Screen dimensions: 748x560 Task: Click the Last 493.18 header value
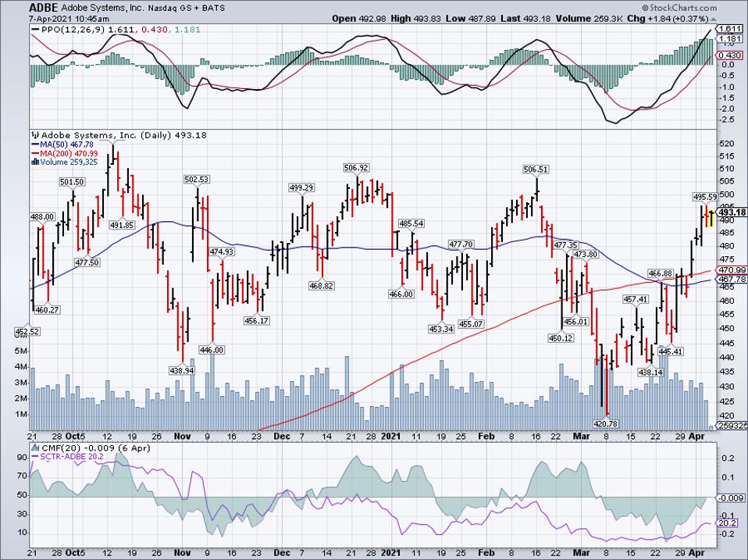coord(525,19)
